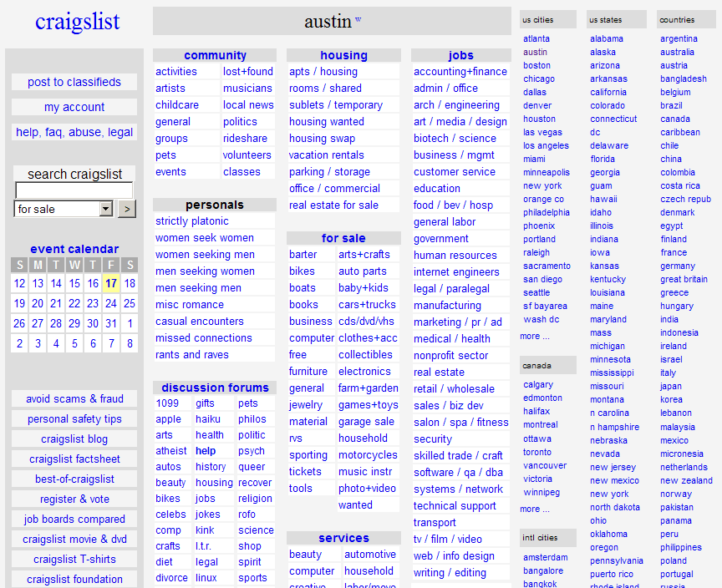The width and height of the screenshot is (722, 588).
Task: Open register & vote link
Action: (x=74, y=499)
